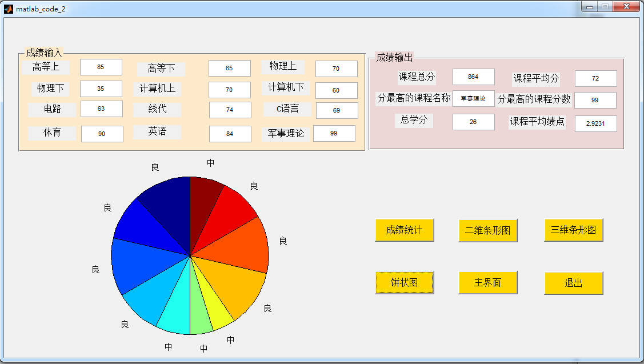Select the 饼状图 button
Screen dimensions: 644x364
point(404,283)
